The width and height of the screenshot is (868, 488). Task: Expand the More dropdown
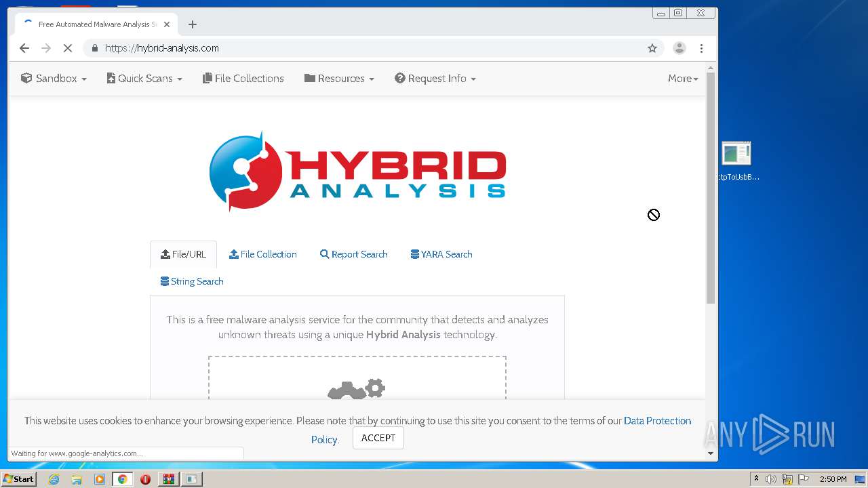[683, 79]
